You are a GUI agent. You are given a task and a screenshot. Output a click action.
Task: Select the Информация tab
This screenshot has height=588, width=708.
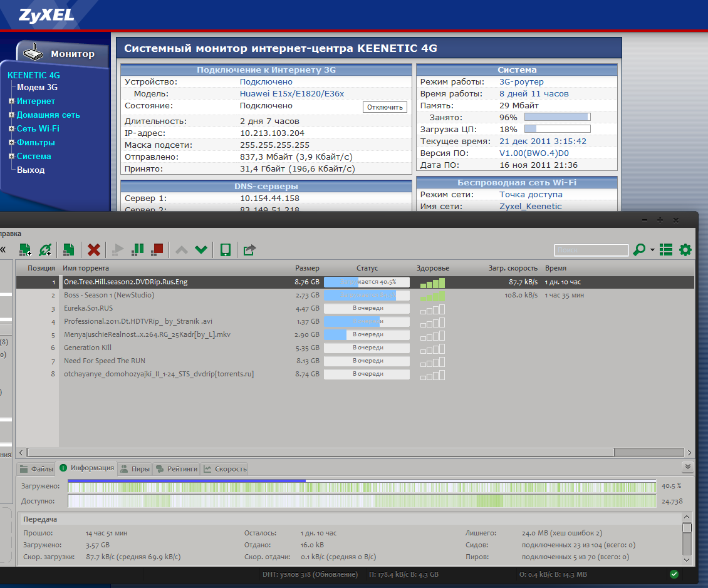(86, 468)
